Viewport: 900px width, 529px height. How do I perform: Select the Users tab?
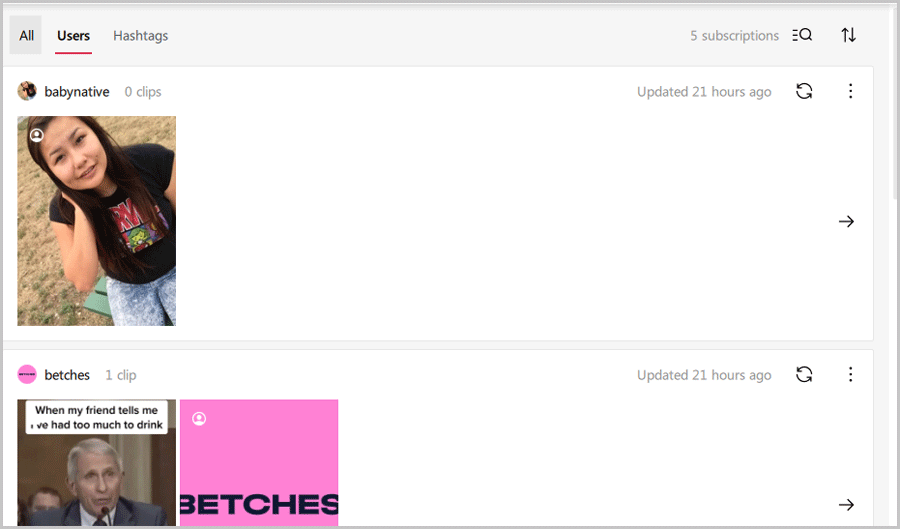point(73,36)
